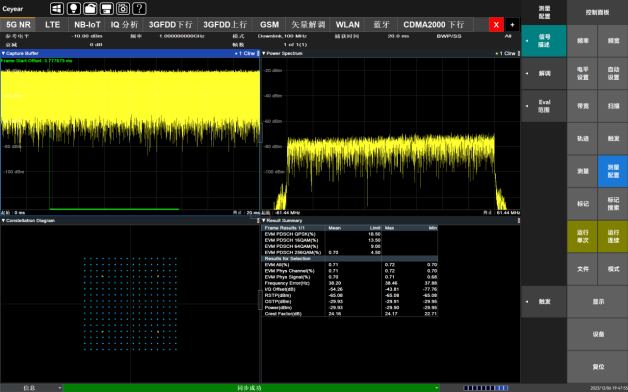Switch to the LTE tab
This screenshot has height=392, width=628.
pyautogui.click(x=52, y=25)
